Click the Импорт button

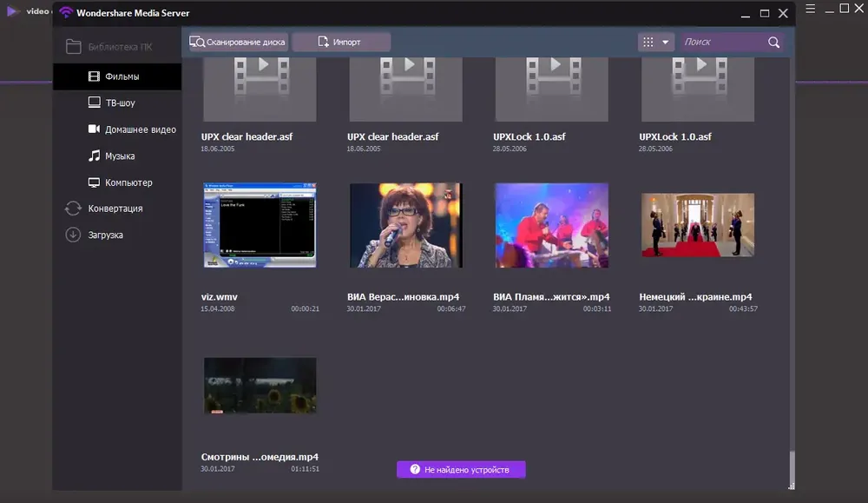coord(341,42)
